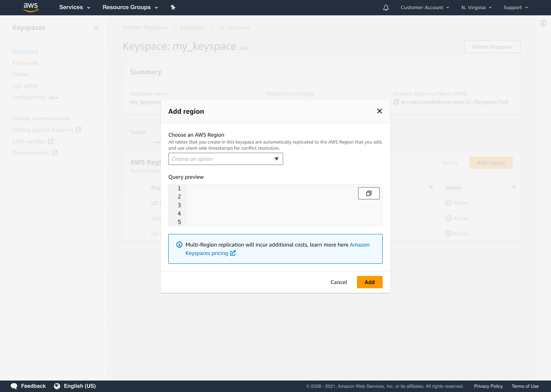Open the Amazon Keyspaces pricing link

coord(206,253)
